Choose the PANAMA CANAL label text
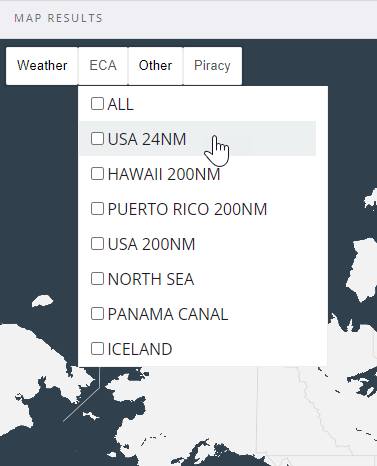 [168, 314]
